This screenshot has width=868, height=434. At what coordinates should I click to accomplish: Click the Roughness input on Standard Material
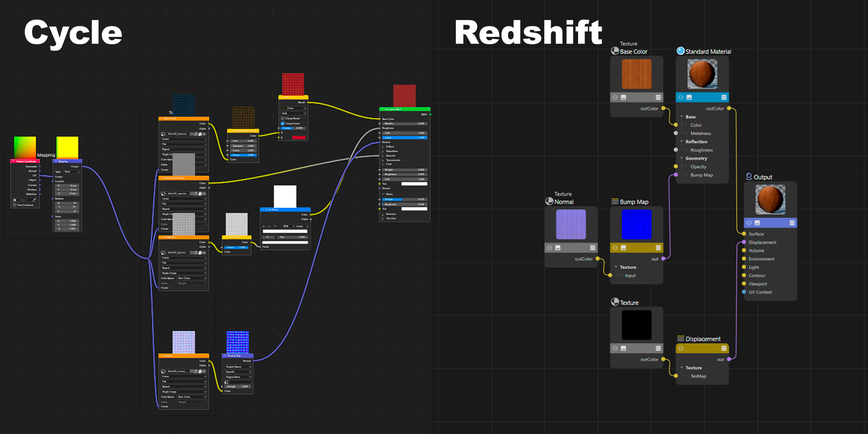tap(676, 150)
